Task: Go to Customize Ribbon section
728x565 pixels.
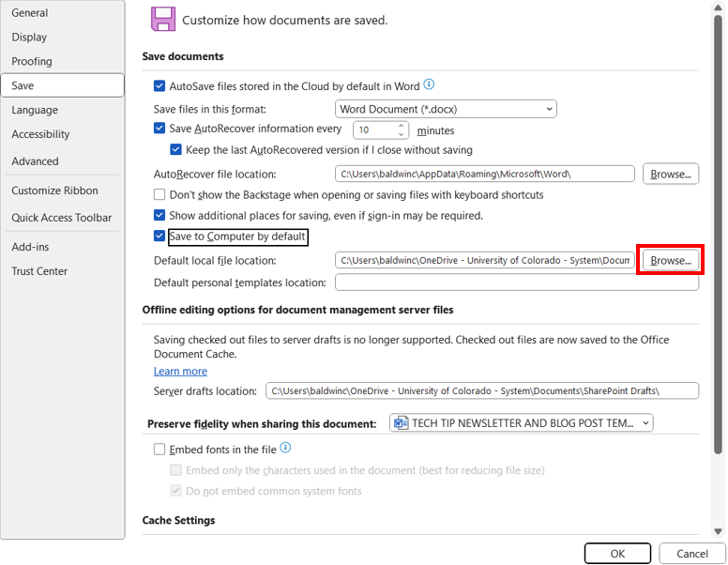Action: [54, 191]
